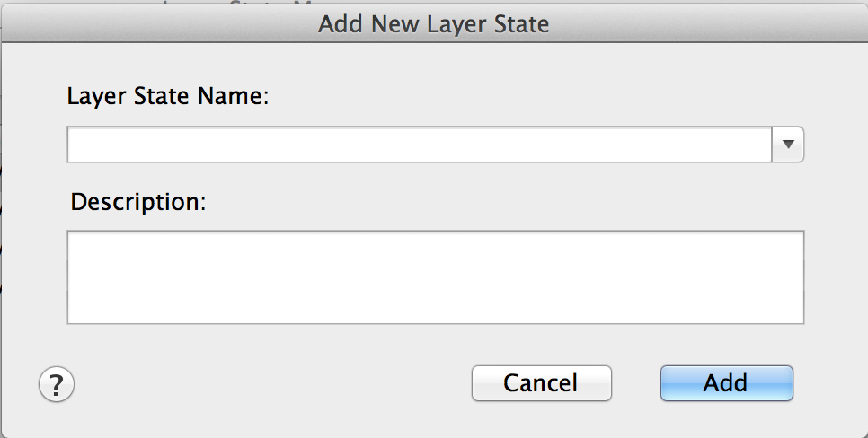Screen dimensions: 868x438
Task: Place cursor in the layer state name box
Action: [419, 145]
